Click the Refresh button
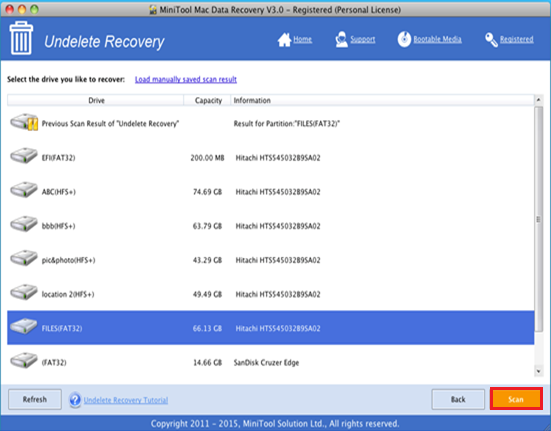This screenshot has width=551, height=431. click(x=35, y=399)
